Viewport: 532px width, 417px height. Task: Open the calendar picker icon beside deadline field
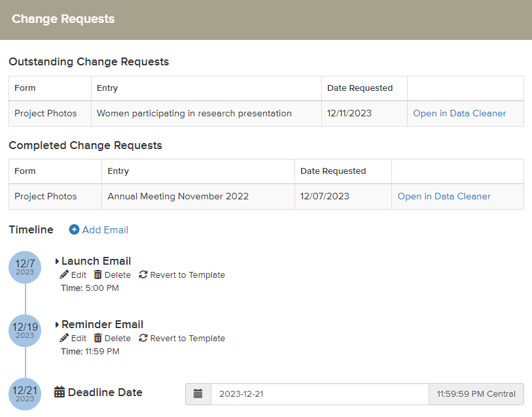pyautogui.click(x=198, y=394)
